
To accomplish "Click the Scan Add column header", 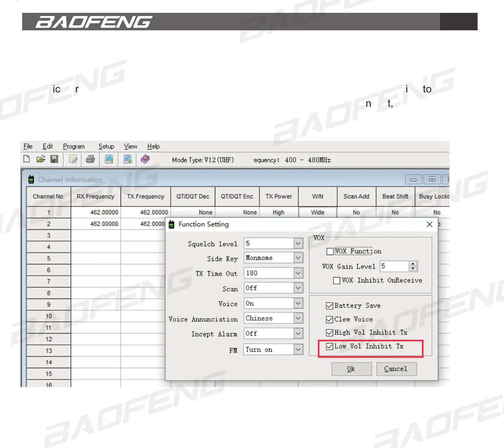I will 356,197.
